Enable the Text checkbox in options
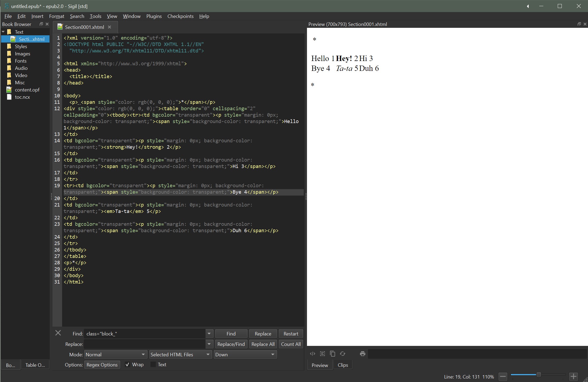The height and width of the screenshot is (382, 588). 153,365
